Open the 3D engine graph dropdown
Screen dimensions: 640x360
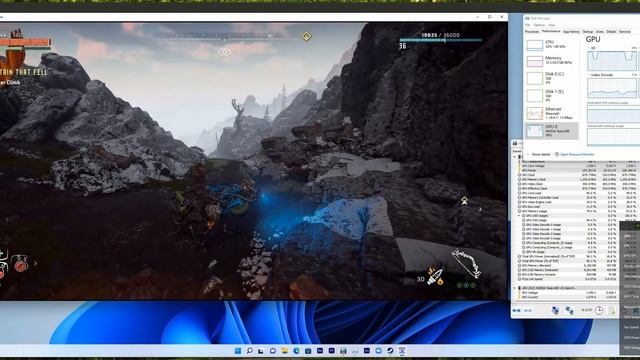(590, 48)
